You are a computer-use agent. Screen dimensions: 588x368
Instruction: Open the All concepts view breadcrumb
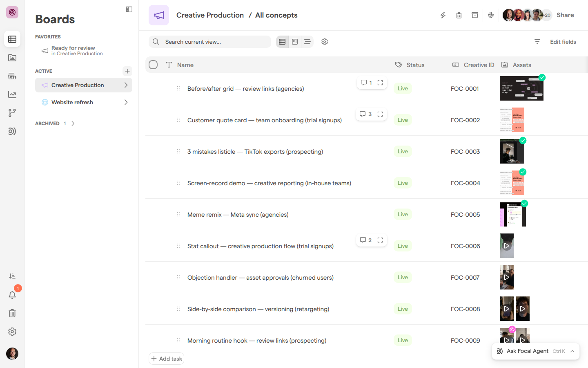click(x=276, y=15)
